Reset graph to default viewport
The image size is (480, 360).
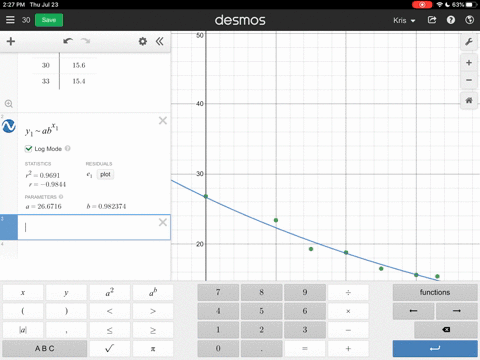(469, 100)
